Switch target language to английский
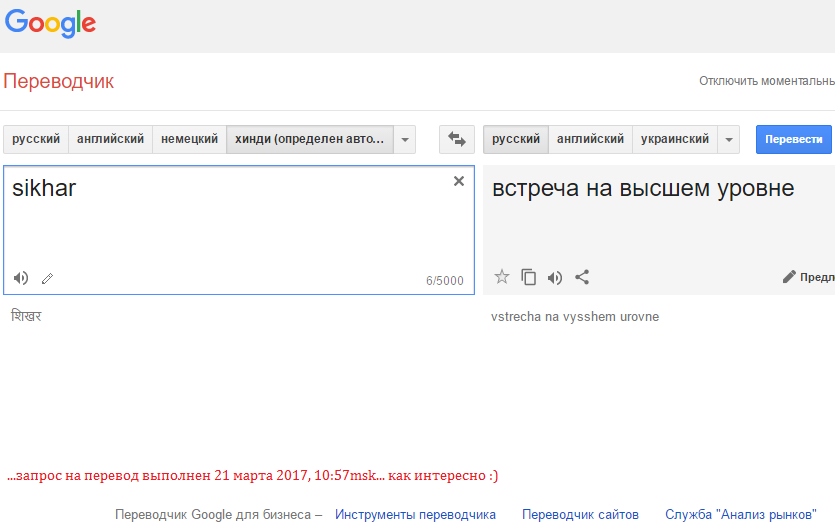Image resolution: width=835 pixels, height=524 pixels. (591, 139)
